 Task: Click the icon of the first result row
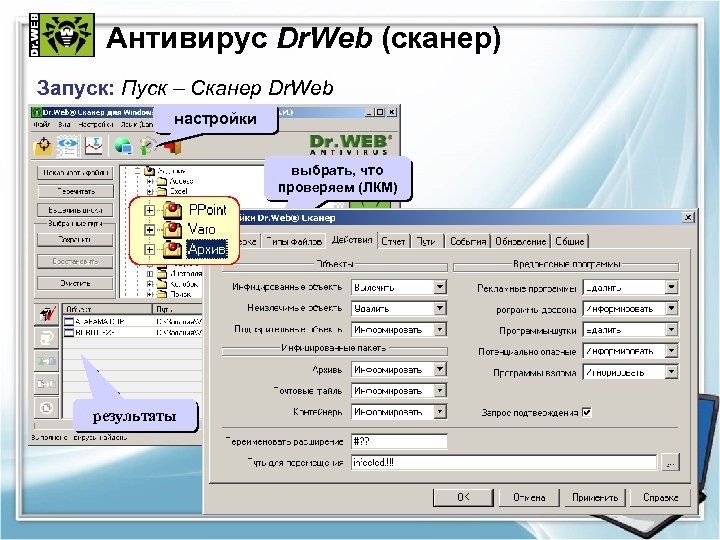pos(69,321)
